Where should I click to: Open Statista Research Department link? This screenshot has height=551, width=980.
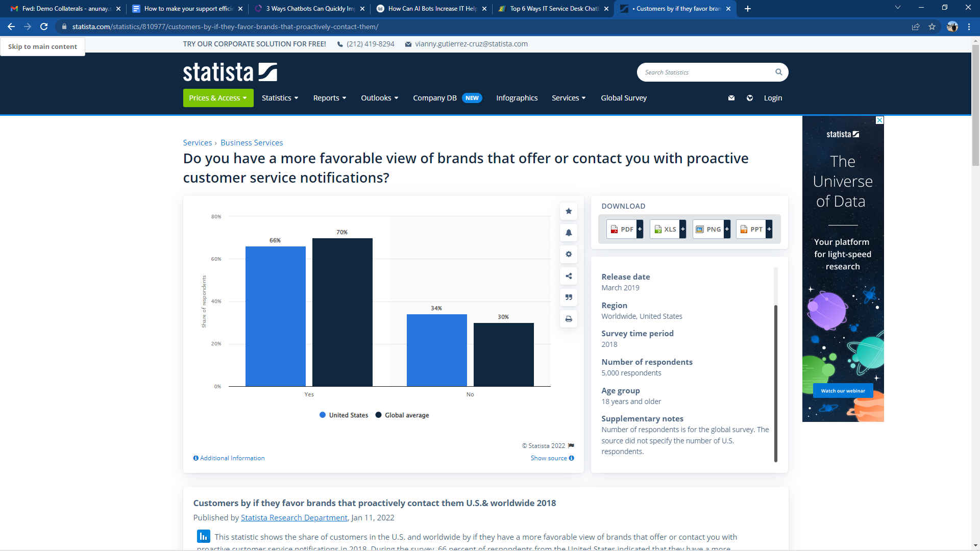294,518
